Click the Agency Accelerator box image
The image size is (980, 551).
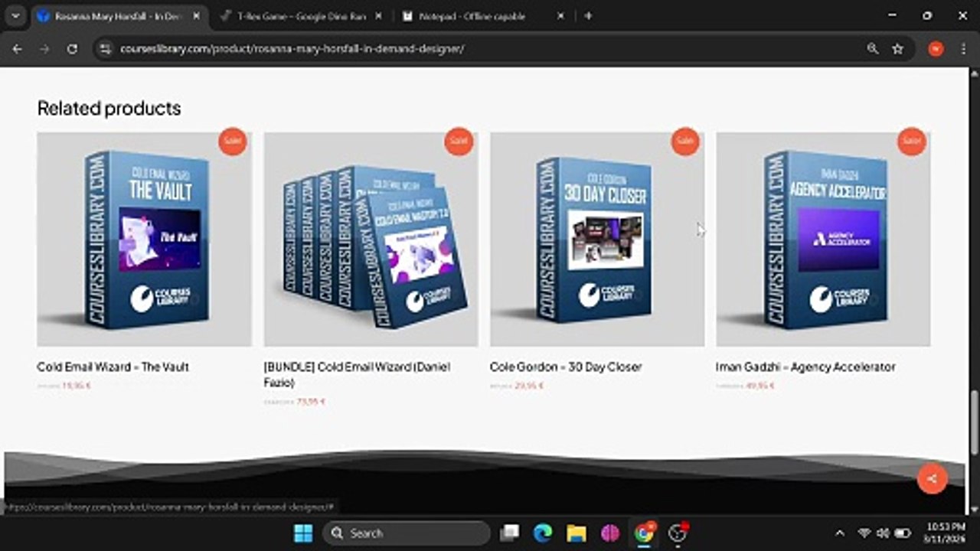(x=823, y=240)
